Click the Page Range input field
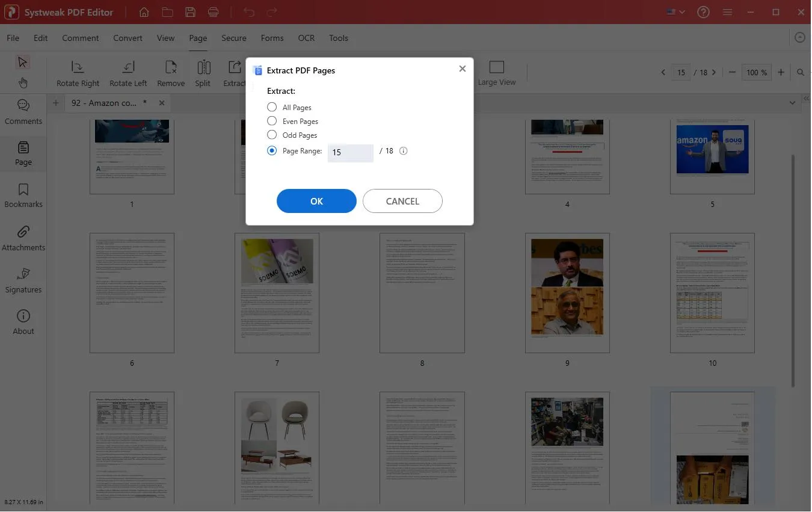812x512 pixels. click(x=350, y=153)
